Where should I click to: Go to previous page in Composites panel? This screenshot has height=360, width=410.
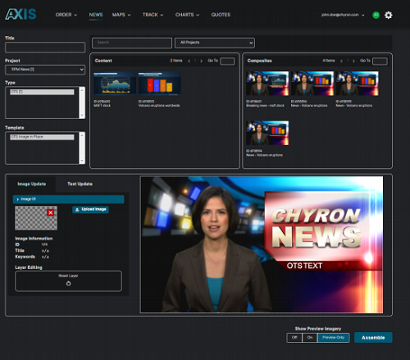[341, 61]
